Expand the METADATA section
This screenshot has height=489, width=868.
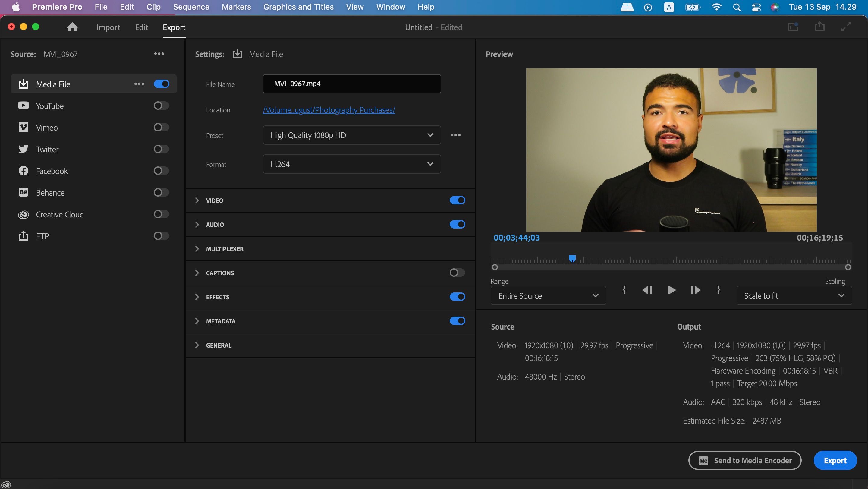point(196,321)
